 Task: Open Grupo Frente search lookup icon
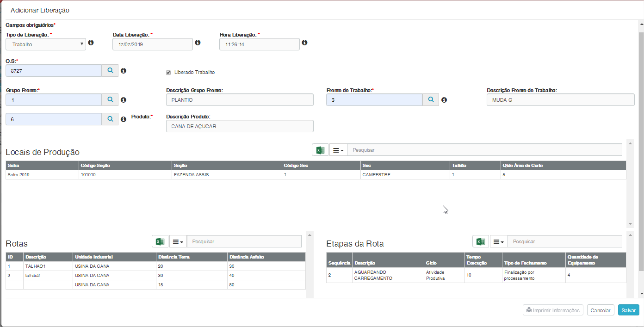click(x=110, y=99)
